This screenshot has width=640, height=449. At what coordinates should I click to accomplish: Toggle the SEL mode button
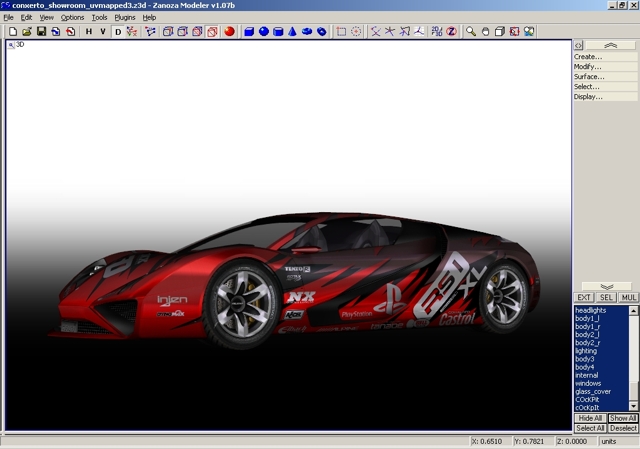pyautogui.click(x=607, y=297)
